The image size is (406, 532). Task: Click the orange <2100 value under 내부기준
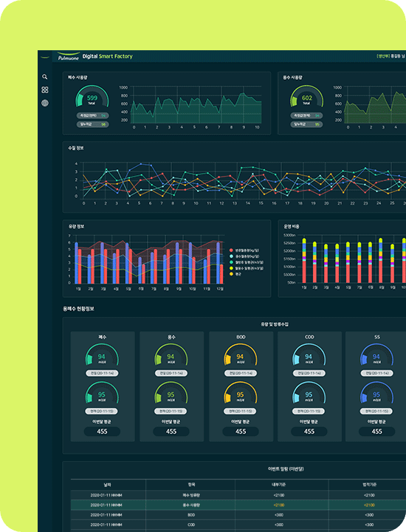279,505
